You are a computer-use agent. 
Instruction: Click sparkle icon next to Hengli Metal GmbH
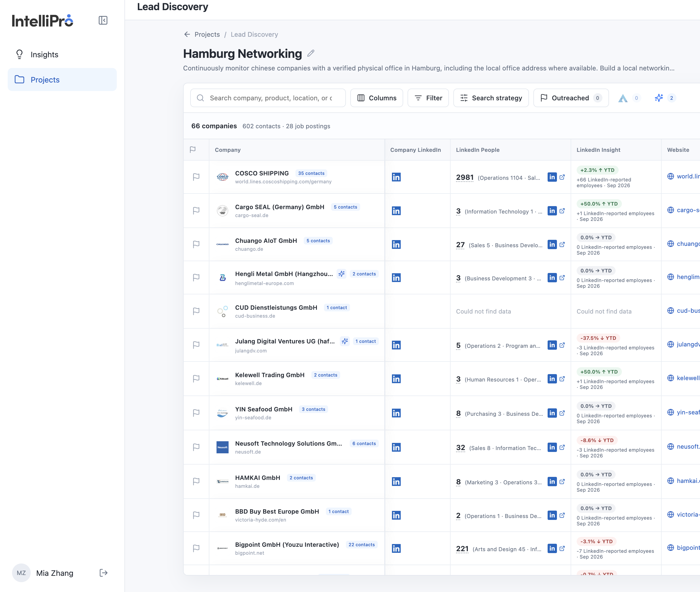pyautogui.click(x=342, y=274)
